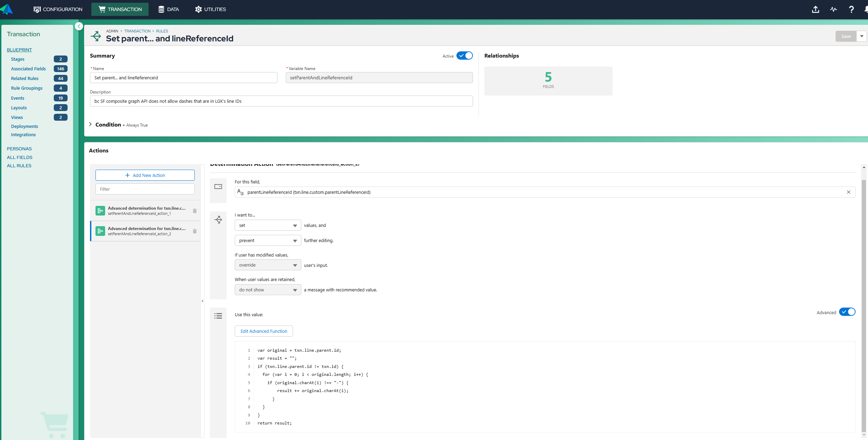Viewport: 868px width, 440px height.
Task: Click Add New Action button
Action: click(145, 175)
